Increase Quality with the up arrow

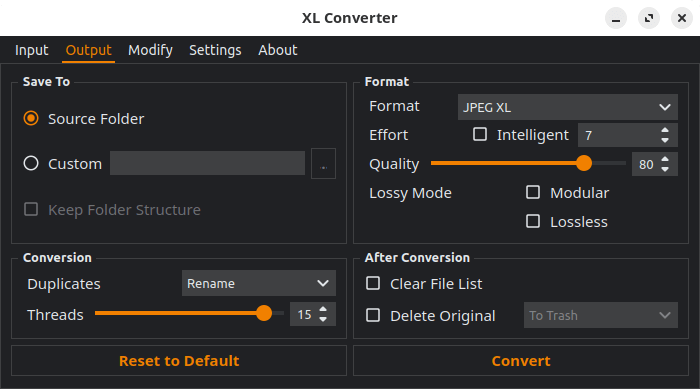click(x=665, y=159)
